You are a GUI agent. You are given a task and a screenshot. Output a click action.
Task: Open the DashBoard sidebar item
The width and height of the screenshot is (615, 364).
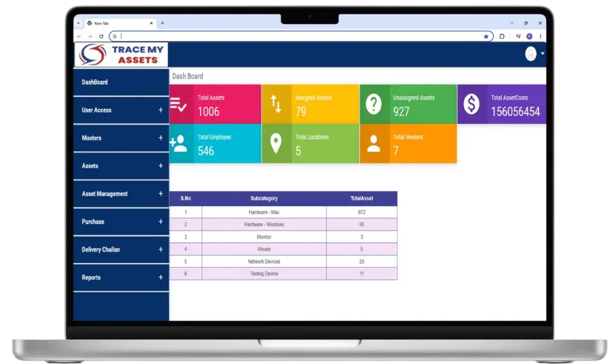tap(95, 82)
